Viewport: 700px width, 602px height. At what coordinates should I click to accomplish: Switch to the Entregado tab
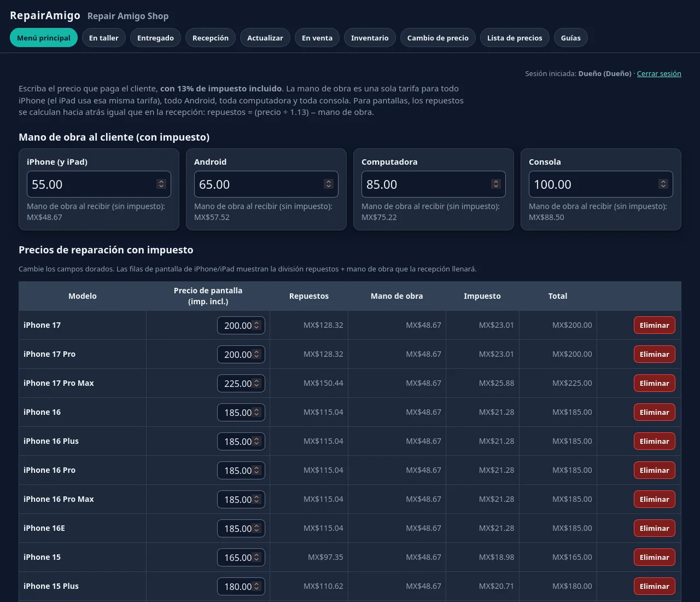(x=155, y=38)
